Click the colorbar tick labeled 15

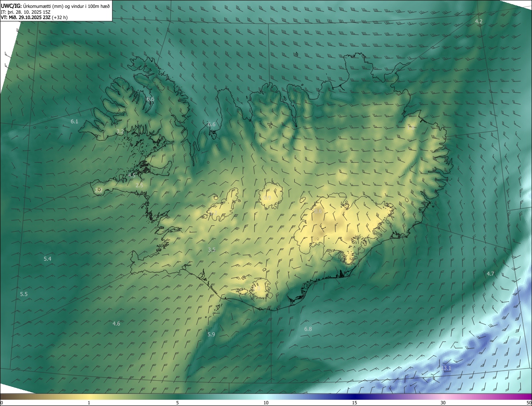(355, 403)
